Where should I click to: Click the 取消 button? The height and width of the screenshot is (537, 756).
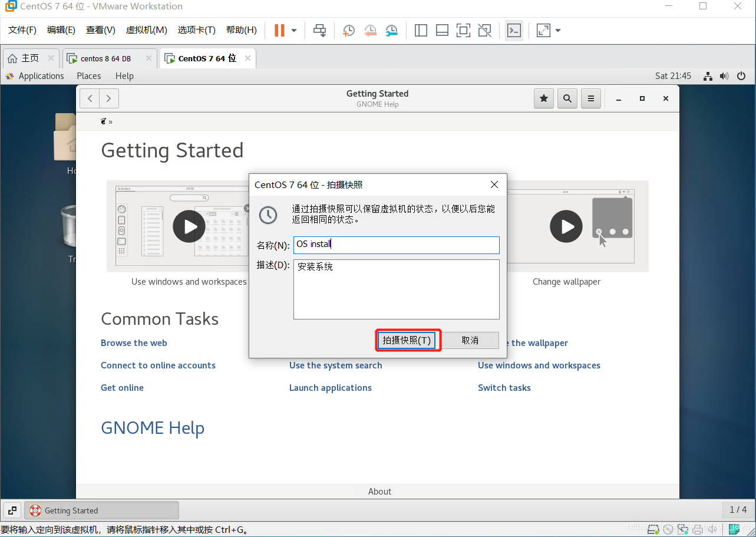coord(470,340)
